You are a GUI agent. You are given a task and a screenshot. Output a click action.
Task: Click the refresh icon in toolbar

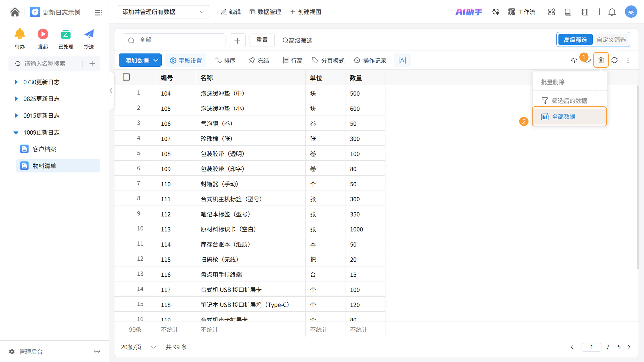614,60
